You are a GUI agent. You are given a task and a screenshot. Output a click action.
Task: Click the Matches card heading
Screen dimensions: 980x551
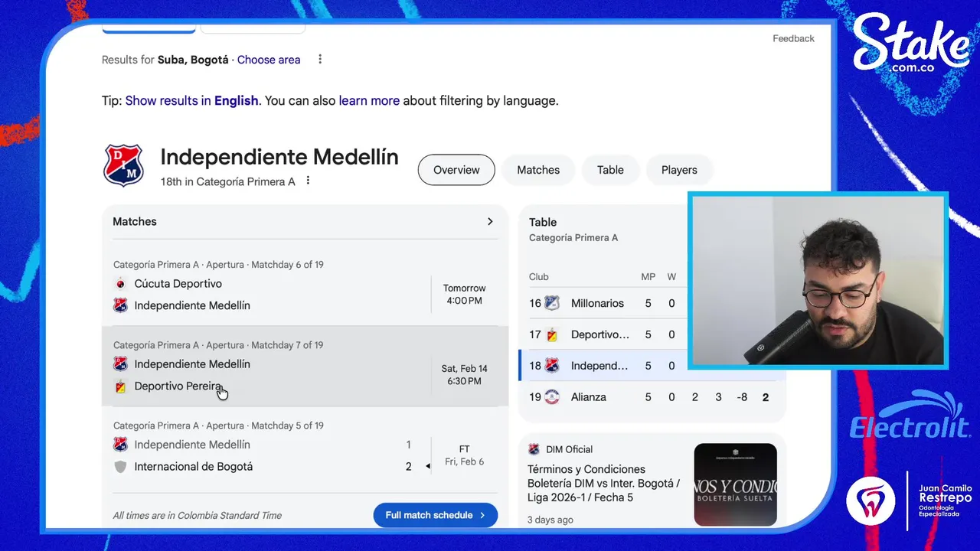(x=135, y=221)
